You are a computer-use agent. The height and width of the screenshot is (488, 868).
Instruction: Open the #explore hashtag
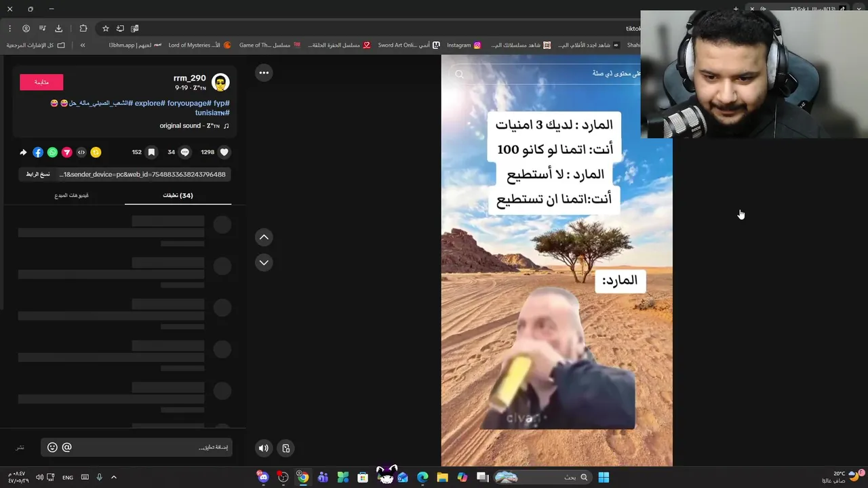tap(149, 103)
